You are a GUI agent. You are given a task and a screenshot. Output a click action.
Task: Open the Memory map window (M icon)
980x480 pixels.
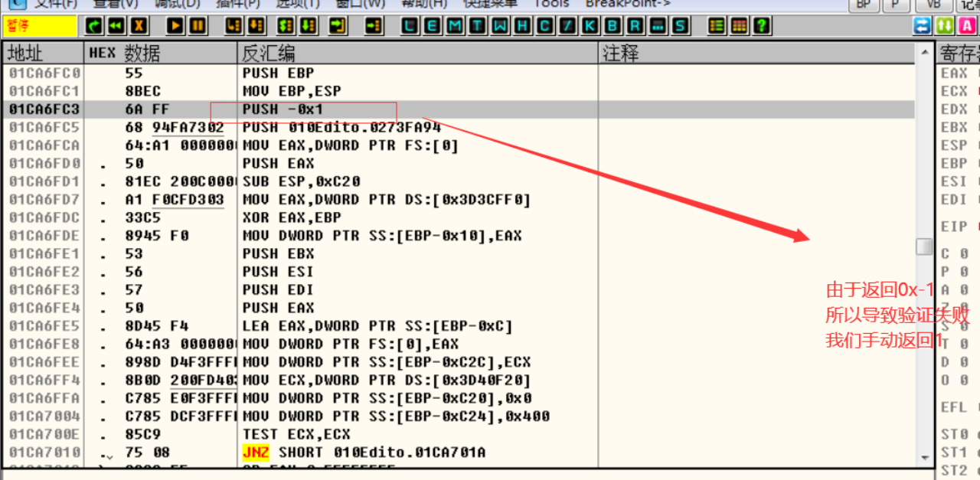(455, 26)
